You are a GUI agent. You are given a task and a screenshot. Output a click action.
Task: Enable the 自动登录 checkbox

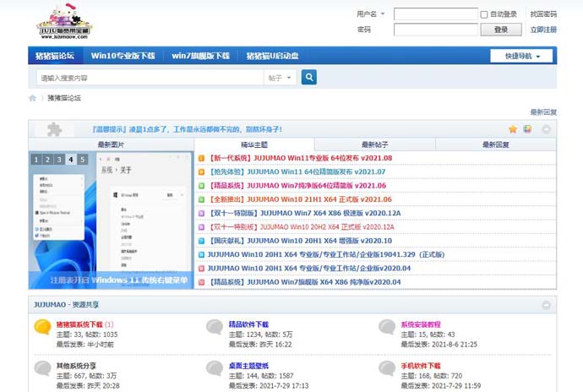tap(484, 14)
